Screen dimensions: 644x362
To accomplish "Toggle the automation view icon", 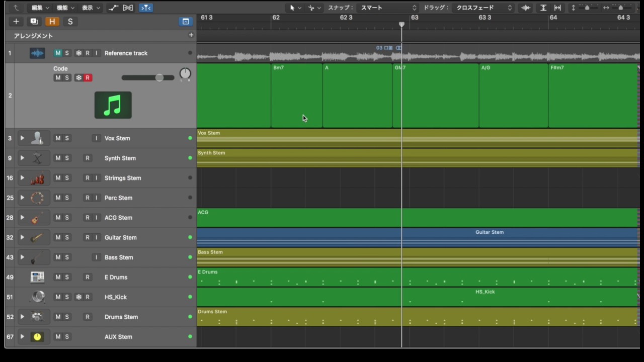I will 114,8.
